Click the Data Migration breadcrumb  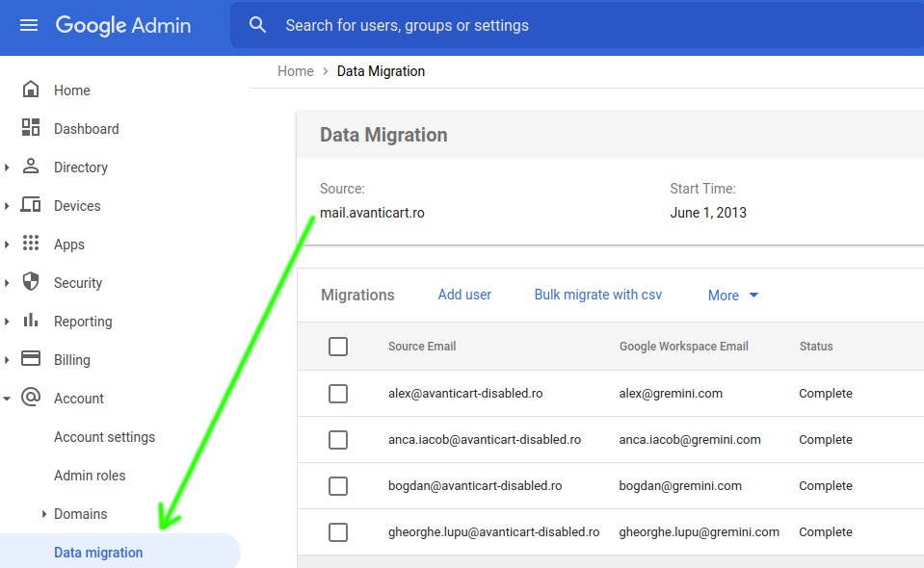click(381, 71)
